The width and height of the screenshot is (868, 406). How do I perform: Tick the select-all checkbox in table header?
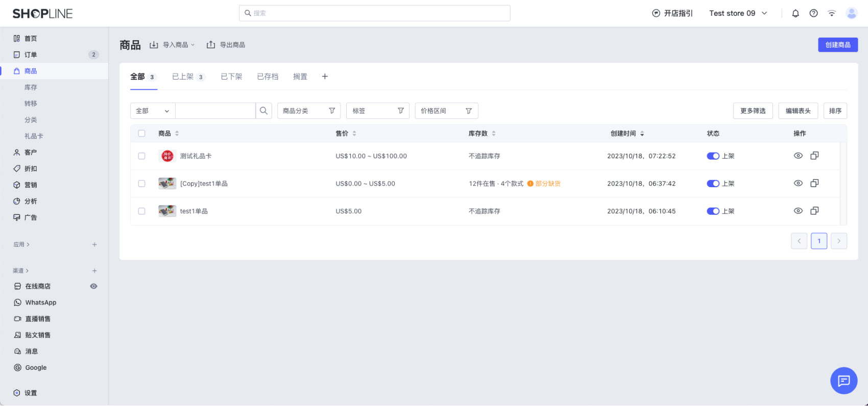pos(142,133)
